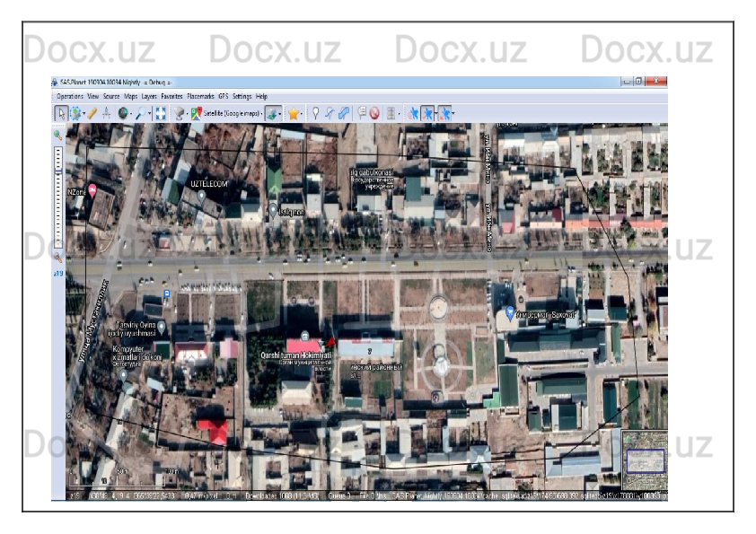Expand the magnifier go-to dropdown arrow
The height and width of the screenshot is (534, 756).
point(149,114)
